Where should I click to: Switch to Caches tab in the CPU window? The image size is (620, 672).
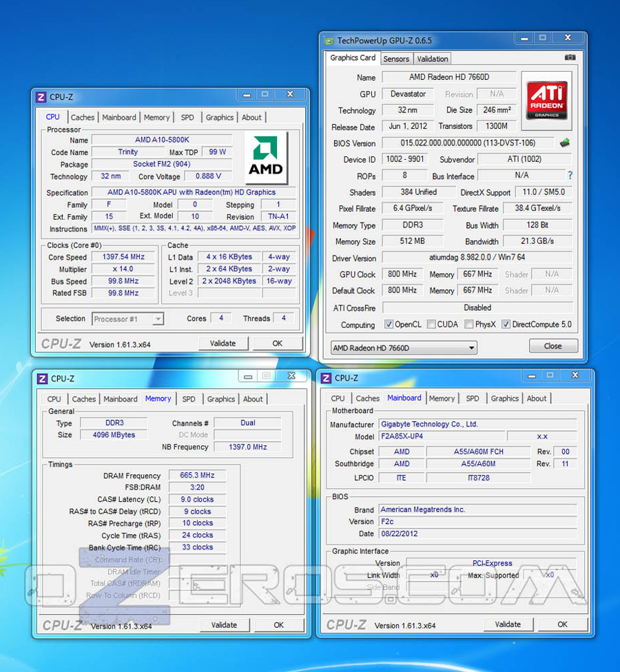click(x=83, y=117)
